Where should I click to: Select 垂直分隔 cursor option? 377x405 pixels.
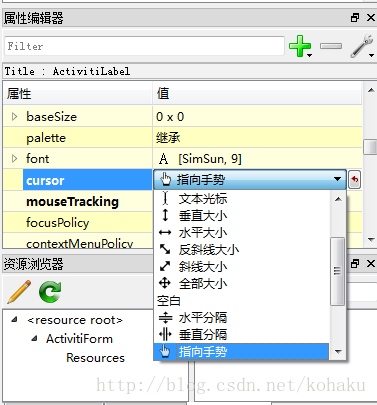click(242, 335)
